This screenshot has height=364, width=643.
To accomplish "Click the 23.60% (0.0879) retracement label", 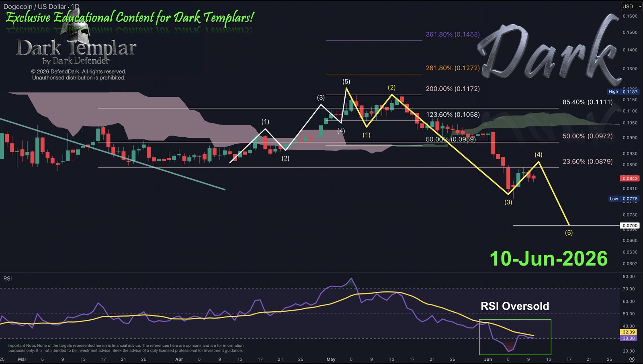I will pos(588,162).
